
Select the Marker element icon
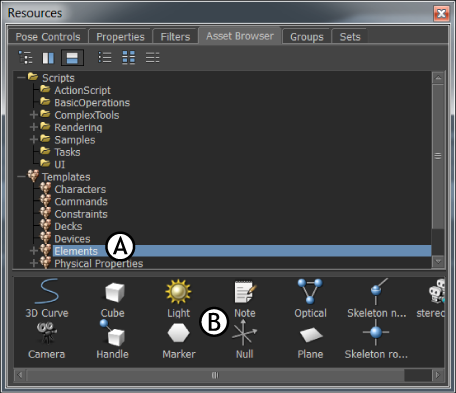178,333
